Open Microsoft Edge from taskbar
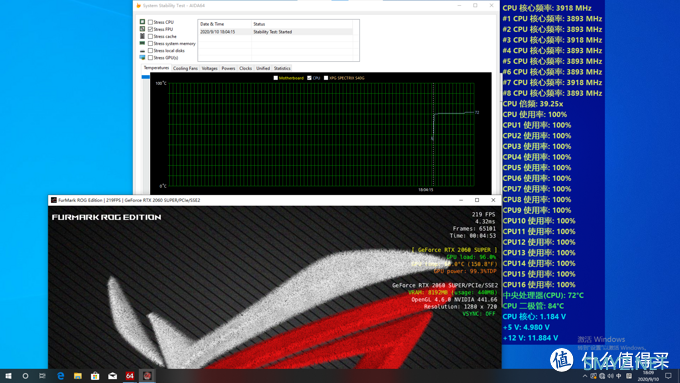 tap(60, 376)
